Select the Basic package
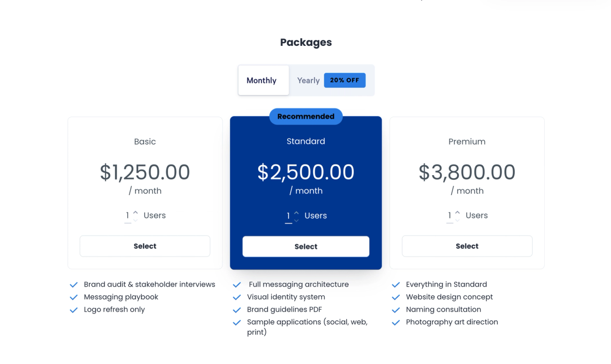This screenshot has width=611, height=364. click(145, 246)
